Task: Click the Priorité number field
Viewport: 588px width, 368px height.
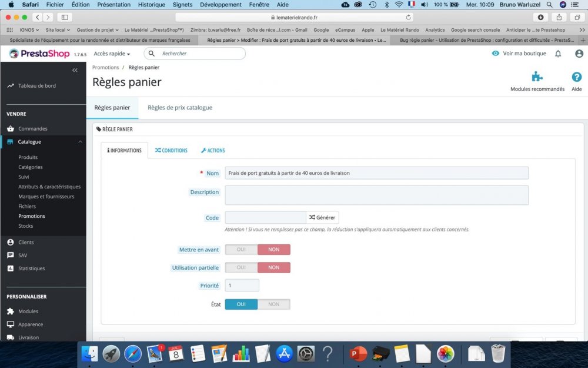Action: tap(242, 286)
